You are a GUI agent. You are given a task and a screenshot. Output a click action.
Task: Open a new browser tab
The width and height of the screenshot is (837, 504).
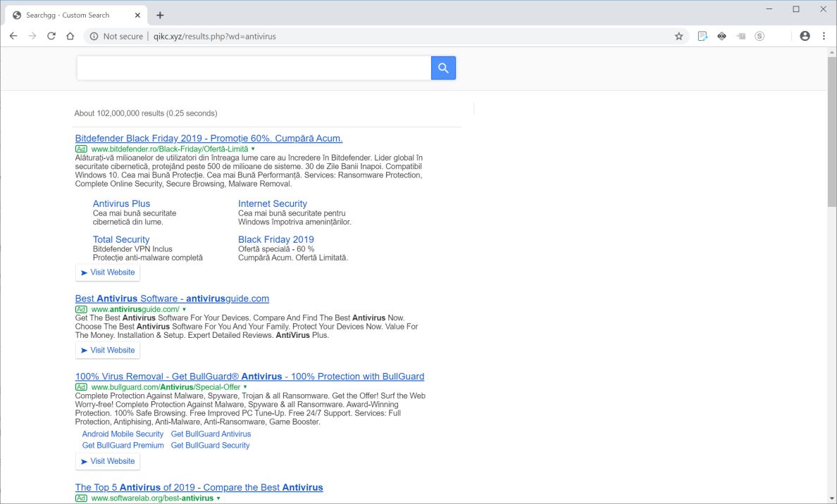160,15
